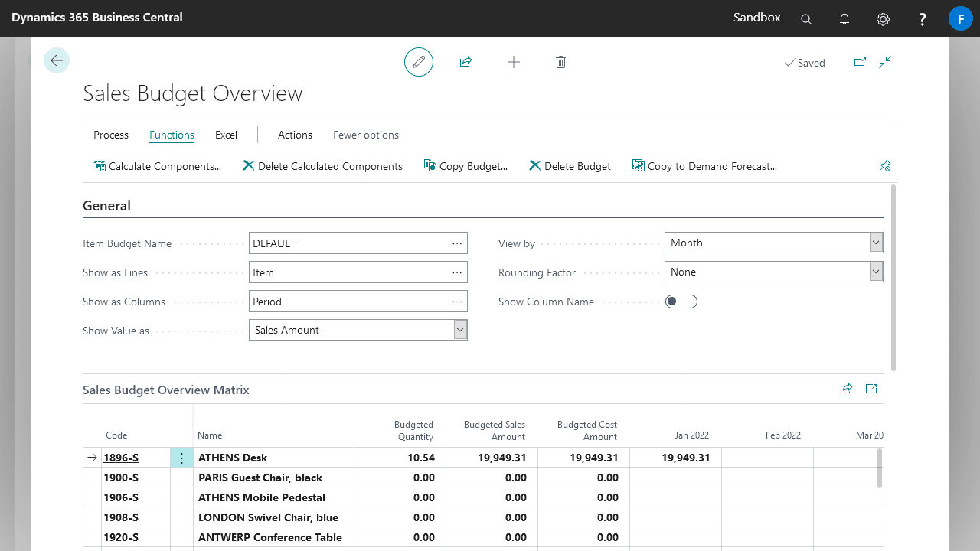Click the General section vertical scrollbar
Viewport: 980px width, 551px height.
tap(893, 277)
